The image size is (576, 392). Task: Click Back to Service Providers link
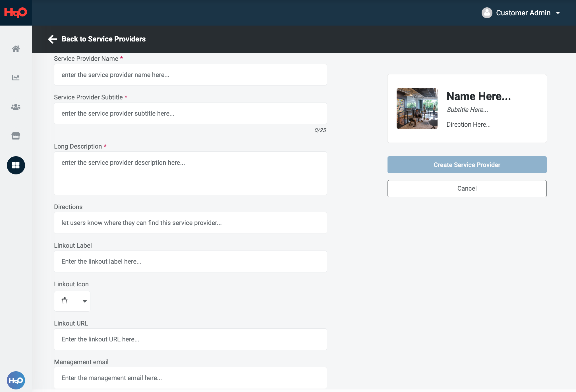tap(103, 39)
